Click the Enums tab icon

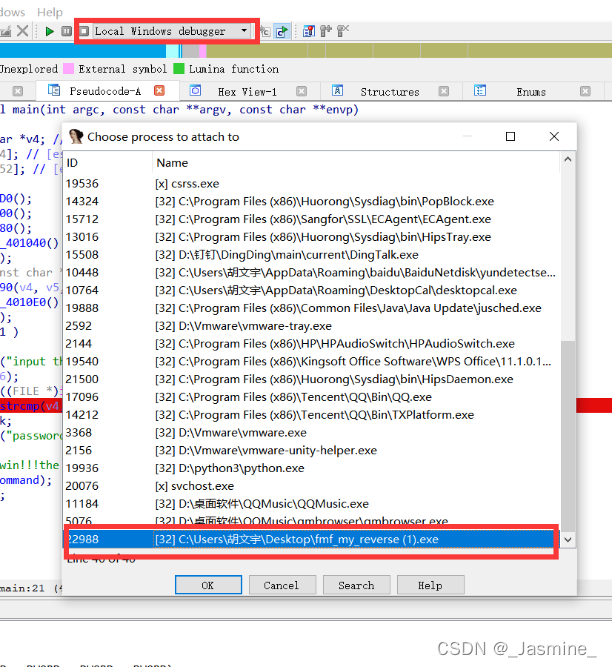click(480, 90)
